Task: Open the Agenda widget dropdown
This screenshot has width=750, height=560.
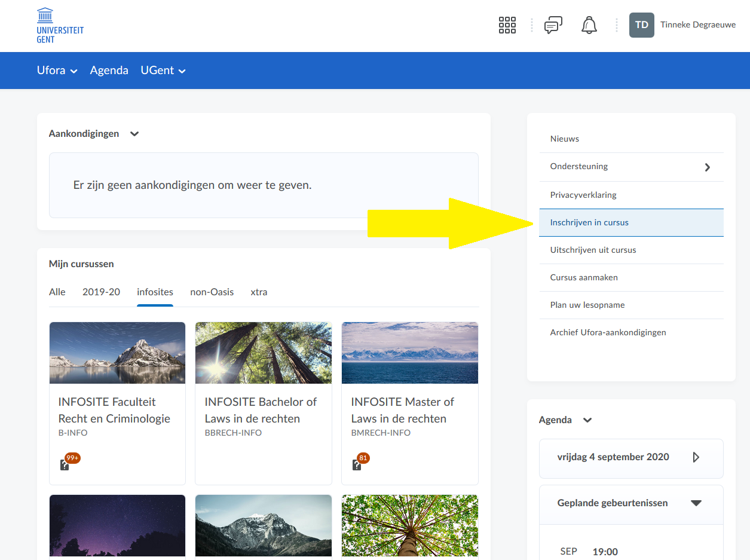Action: tap(587, 420)
